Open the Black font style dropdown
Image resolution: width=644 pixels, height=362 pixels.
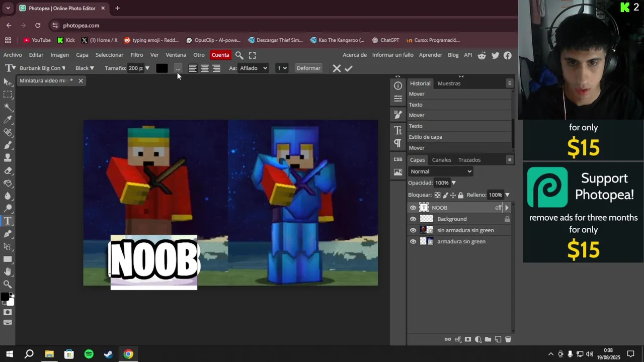click(x=85, y=68)
